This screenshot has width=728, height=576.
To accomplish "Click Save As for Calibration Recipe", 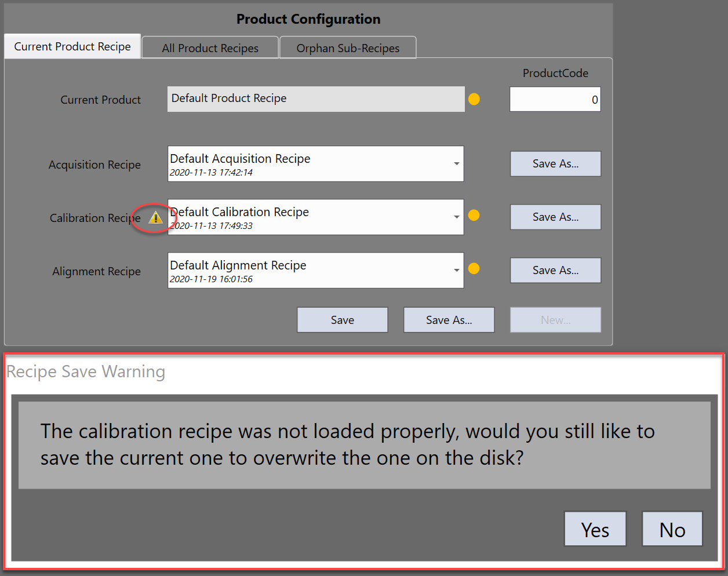I will coord(555,217).
